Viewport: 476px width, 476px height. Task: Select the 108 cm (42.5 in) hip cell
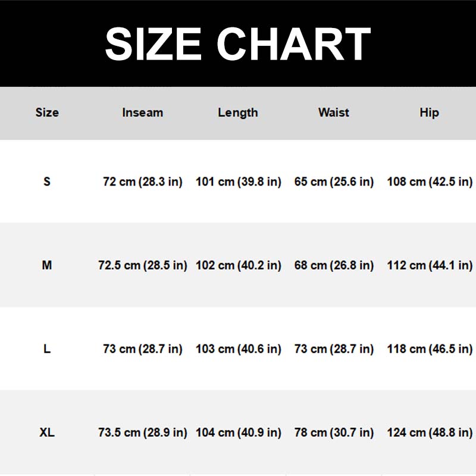pyautogui.click(x=430, y=181)
